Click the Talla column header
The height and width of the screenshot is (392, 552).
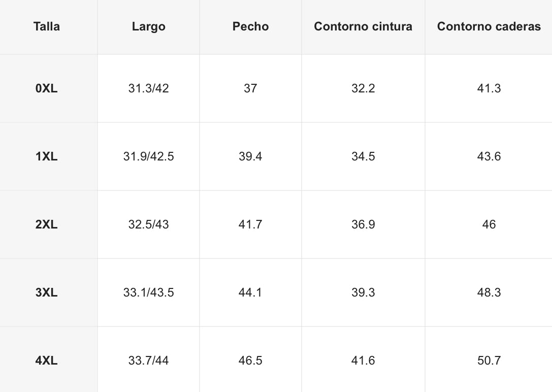(x=47, y=27)
